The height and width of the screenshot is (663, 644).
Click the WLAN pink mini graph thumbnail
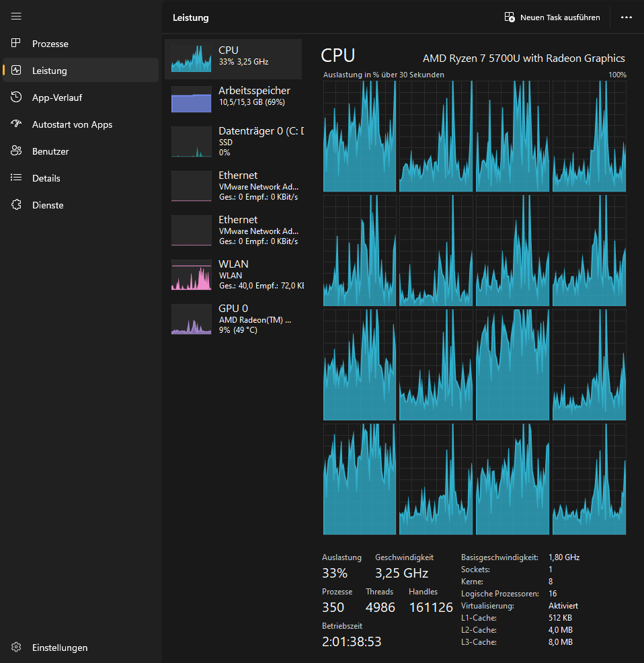(x=191, y=274)
